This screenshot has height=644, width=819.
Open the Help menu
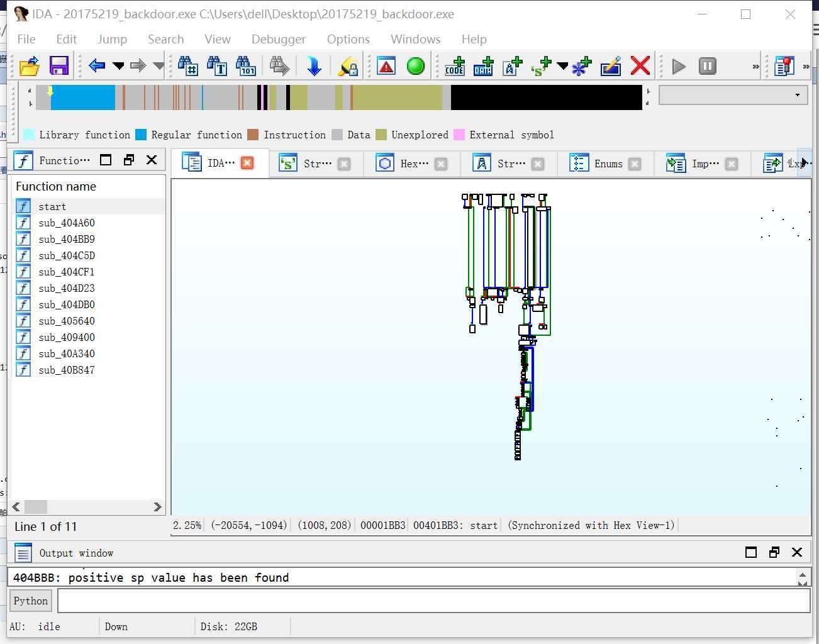[x=474, y=39]
